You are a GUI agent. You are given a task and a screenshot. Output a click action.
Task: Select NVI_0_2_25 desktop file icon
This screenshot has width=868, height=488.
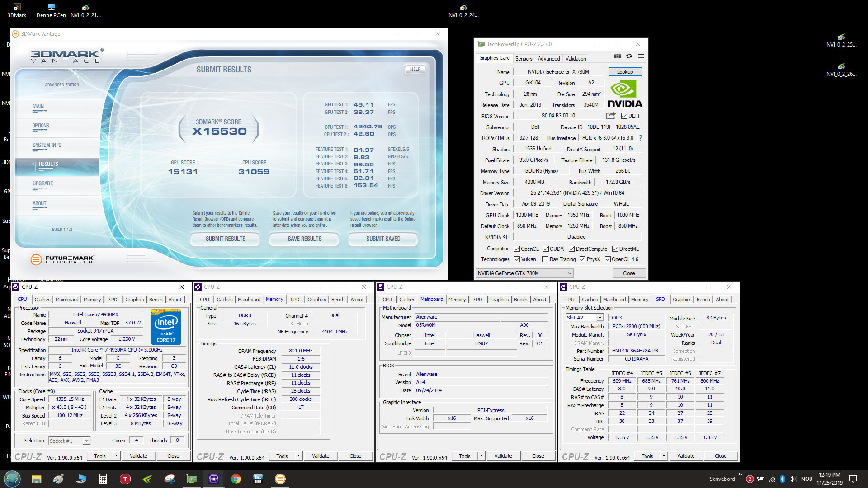coord(841,40)
